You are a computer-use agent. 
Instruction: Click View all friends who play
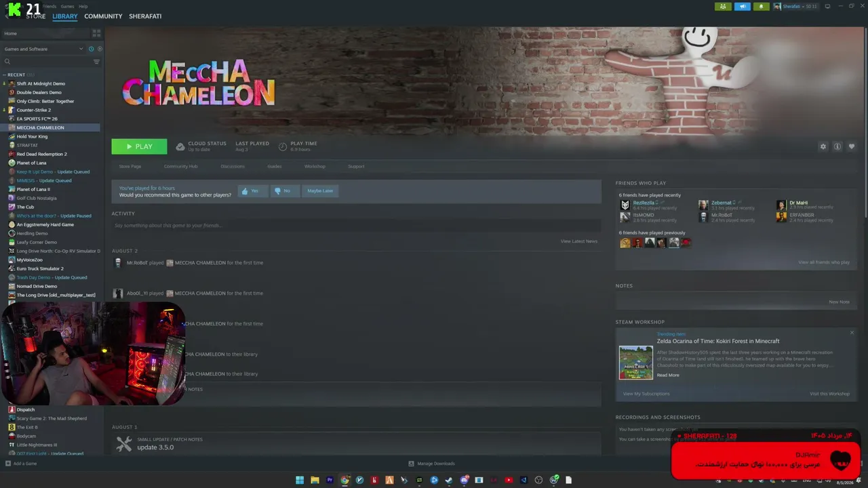[823, 262]
